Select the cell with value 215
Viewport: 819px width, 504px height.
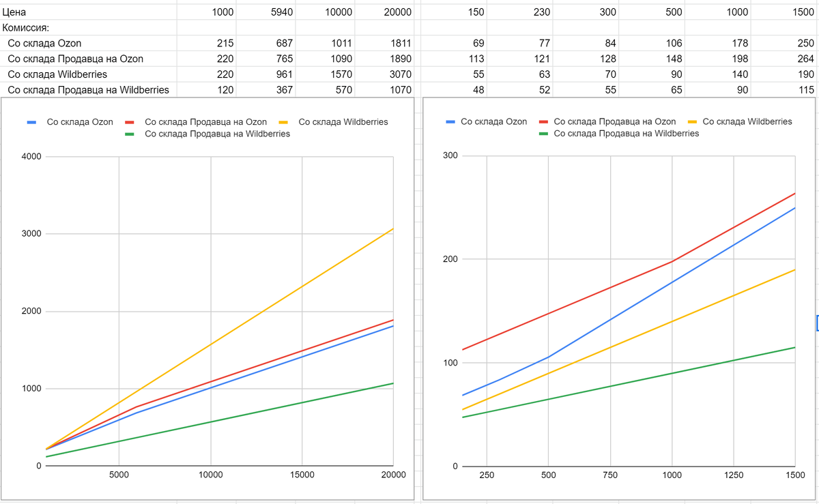point(207,44)
